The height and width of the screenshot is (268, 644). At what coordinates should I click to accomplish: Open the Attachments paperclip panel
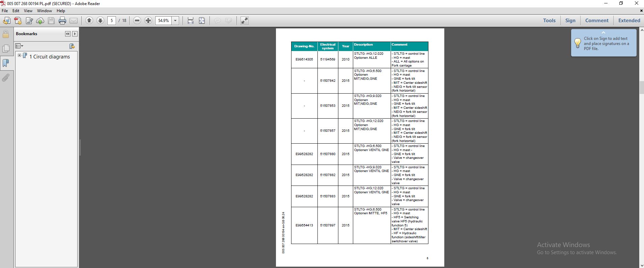coord(6,78)
